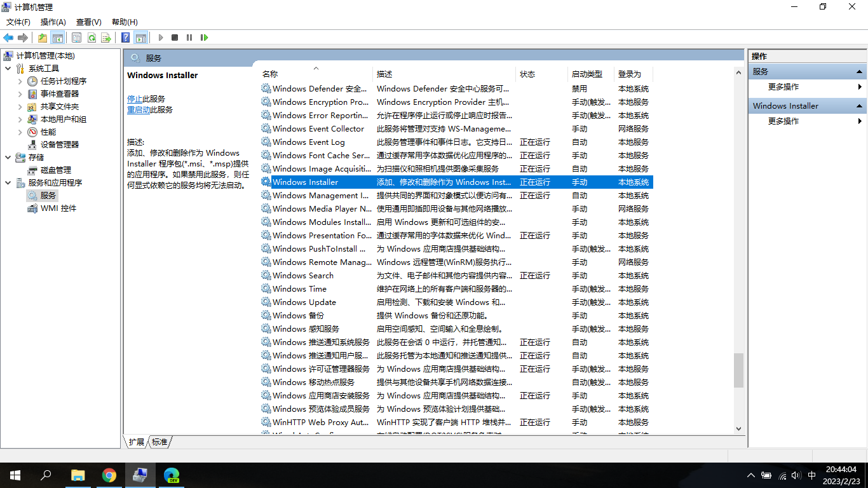Click gear icon of Windows Time service
The width and height of the screenshot is (868, 488).
point(266,288)
